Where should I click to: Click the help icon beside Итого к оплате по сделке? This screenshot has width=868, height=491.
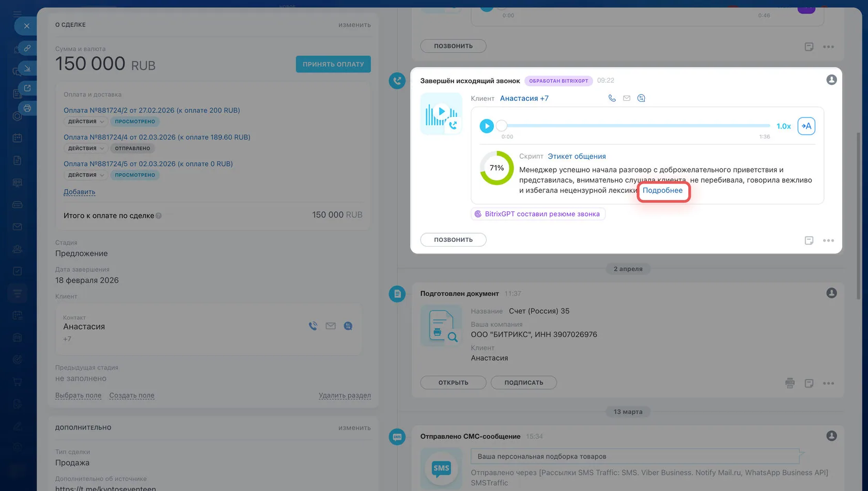(159, 216)
